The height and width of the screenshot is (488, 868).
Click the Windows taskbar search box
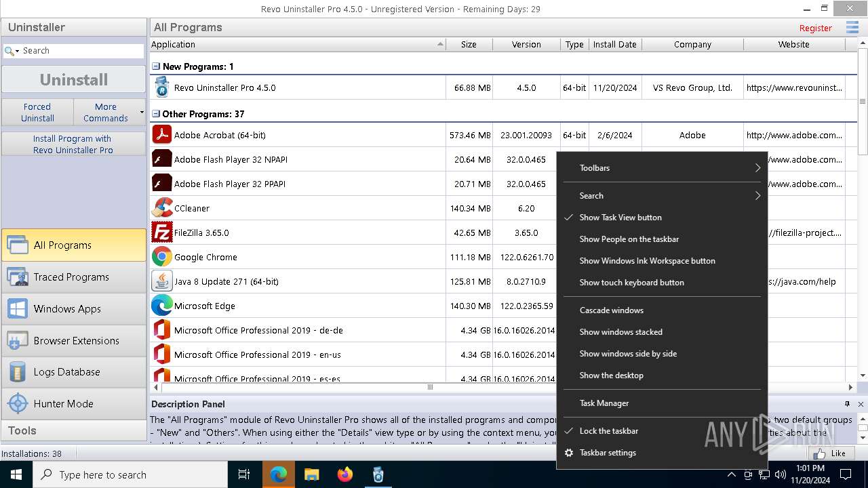tap(130, 474)
